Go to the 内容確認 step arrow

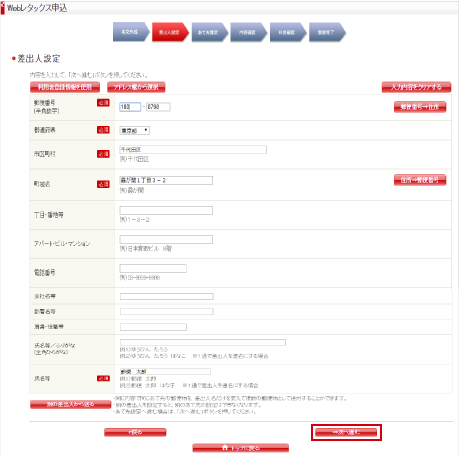click(248, 32)
